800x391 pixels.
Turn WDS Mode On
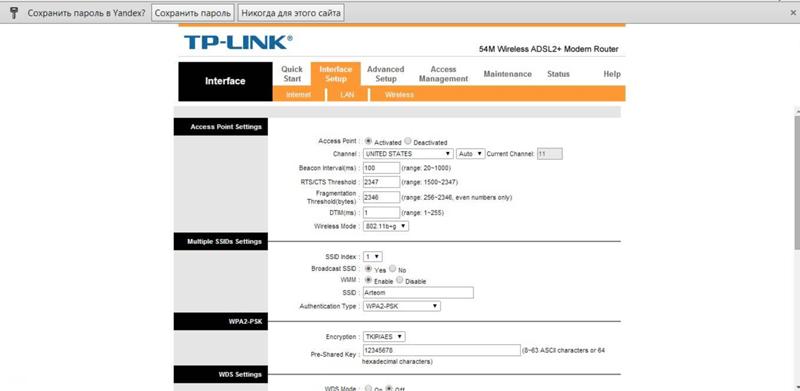coord(368,388)
